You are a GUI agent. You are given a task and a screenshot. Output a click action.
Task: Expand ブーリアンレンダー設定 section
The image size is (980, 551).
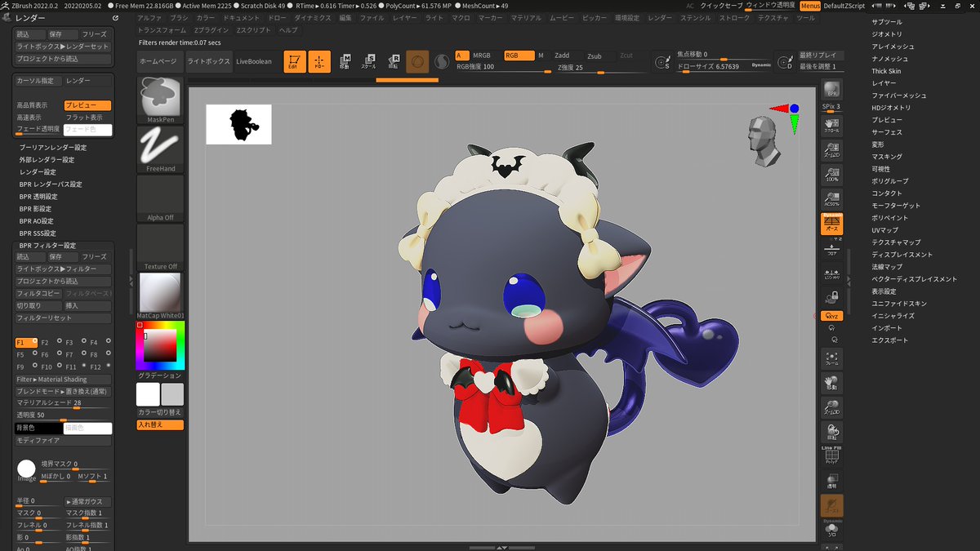(52, 148)
